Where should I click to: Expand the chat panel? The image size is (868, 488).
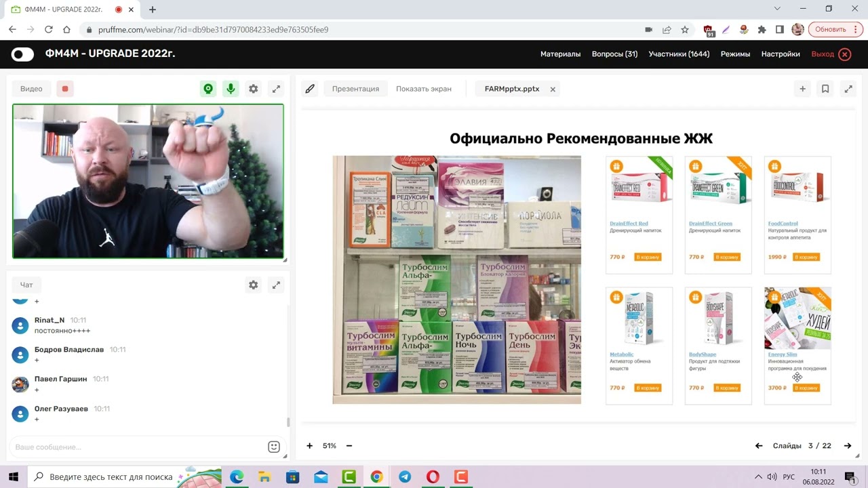(276, 285)
